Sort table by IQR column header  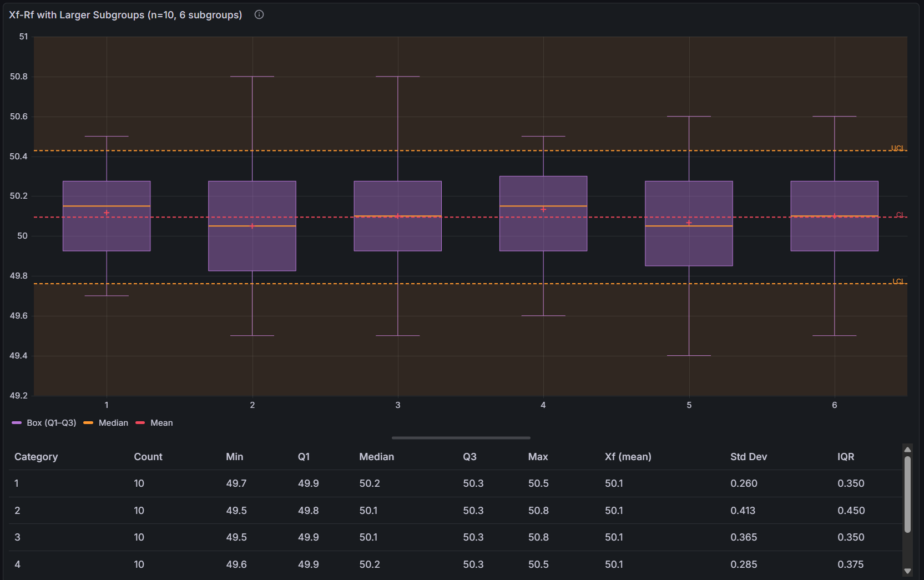[x=846, y=457]
